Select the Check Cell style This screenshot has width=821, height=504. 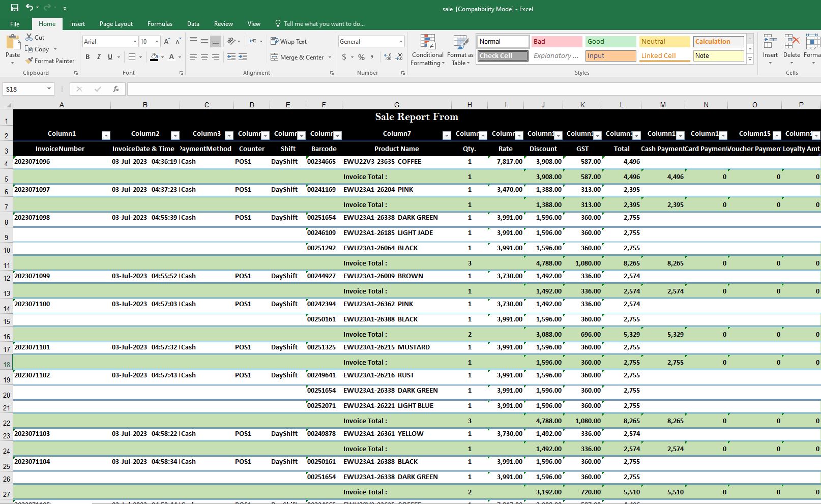(x=502, y=55)
